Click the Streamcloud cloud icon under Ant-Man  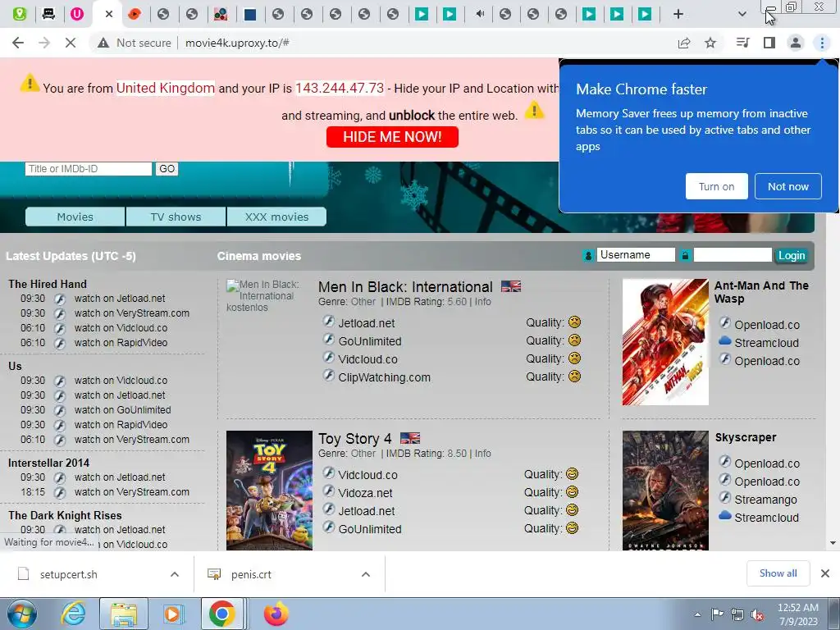(x=725, y=340)
